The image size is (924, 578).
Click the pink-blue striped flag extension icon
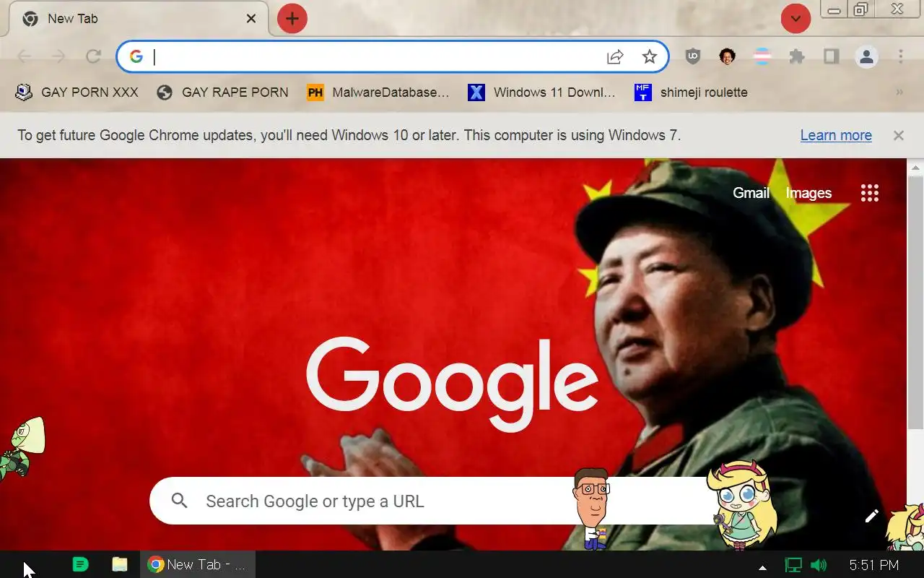click(762, 56)
